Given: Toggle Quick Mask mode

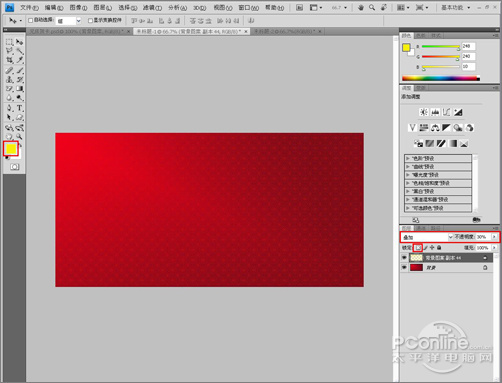Looking at the screenshot, I should (x=14, y=167).
